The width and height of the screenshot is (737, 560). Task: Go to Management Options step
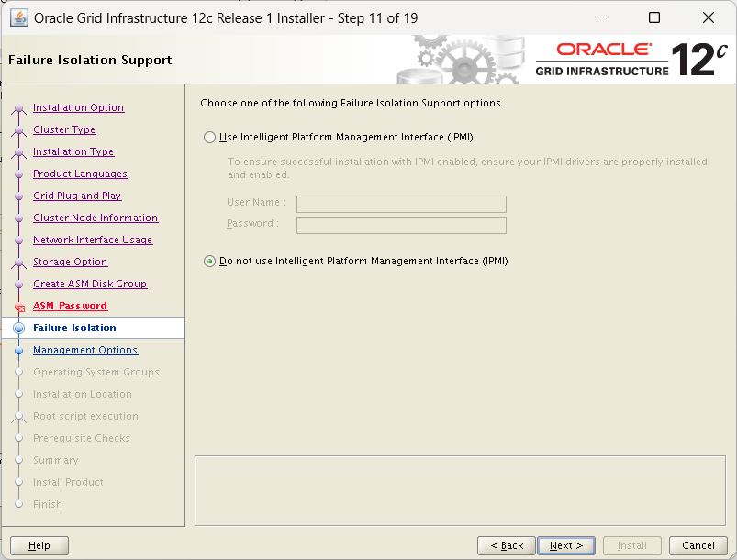tap(85, 350)
